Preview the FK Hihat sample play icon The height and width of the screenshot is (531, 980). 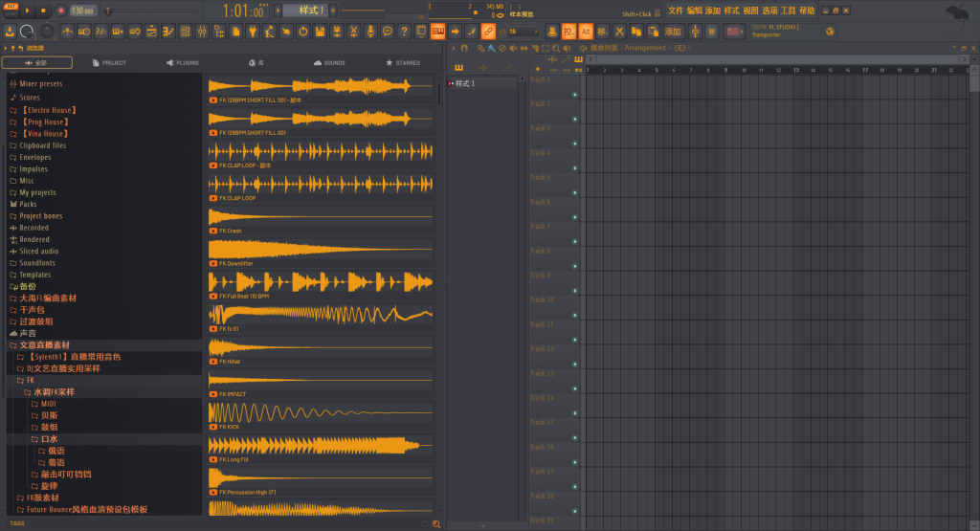213,362
